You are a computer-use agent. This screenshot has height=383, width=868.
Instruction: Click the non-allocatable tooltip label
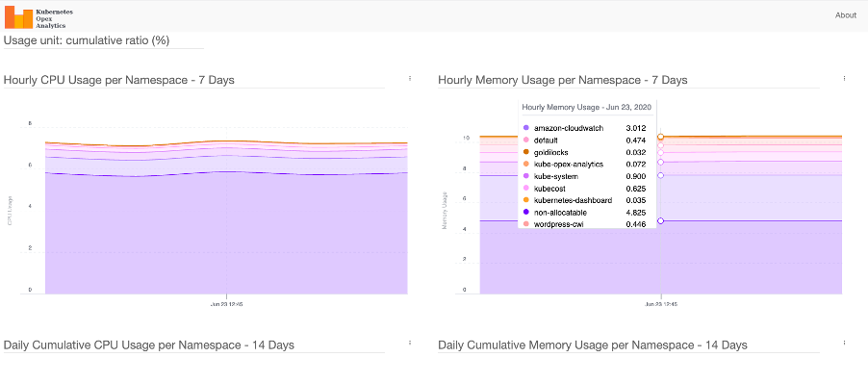pos(560,212)
